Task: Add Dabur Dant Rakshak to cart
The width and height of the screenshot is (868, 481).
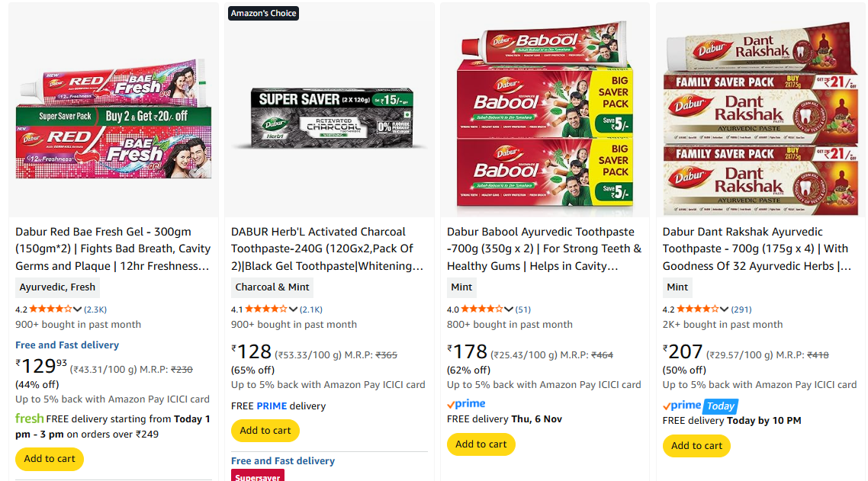Action: (696, 446)
